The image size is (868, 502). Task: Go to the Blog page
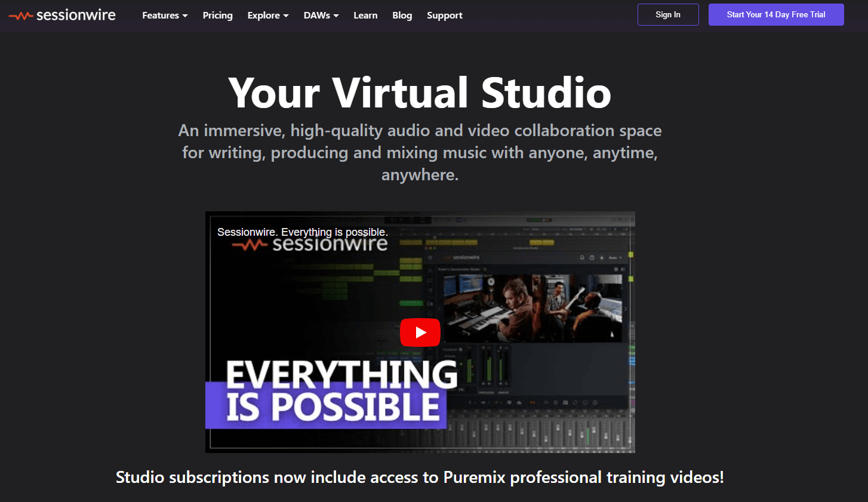[402, 16]
